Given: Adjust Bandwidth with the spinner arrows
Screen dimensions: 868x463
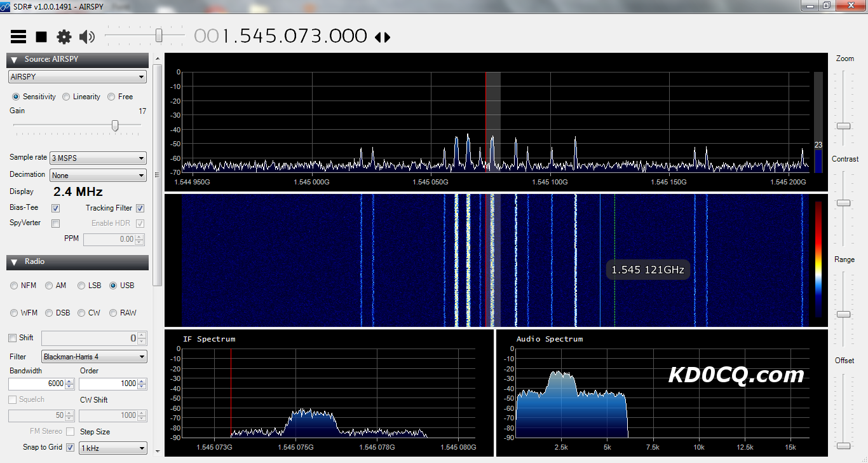Looking at the screenshot, I should 70,384.
